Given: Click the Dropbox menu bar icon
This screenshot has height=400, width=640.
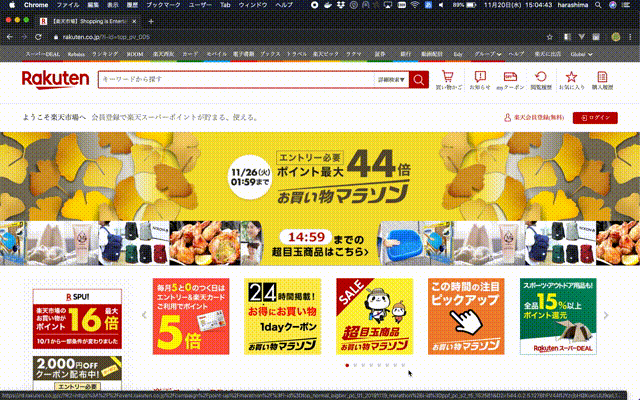Looking at the screenshot, I should [340, 5].
